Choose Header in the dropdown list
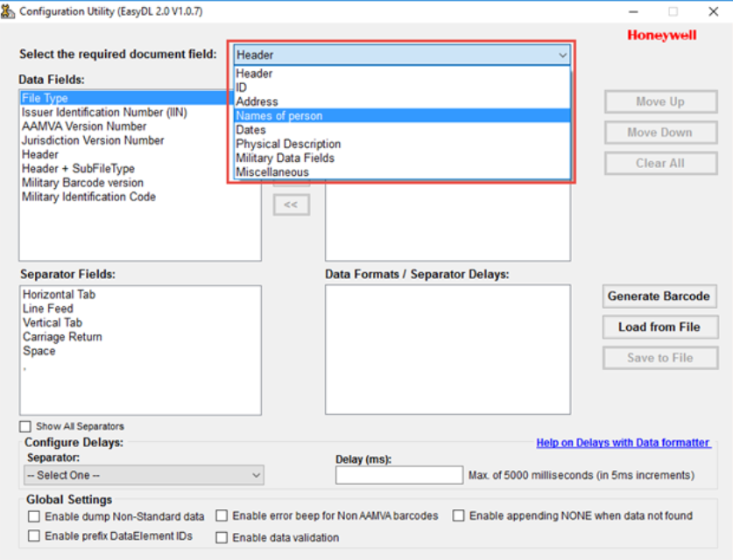The height and width of the screenshot is (560, 733). [402, 73]
